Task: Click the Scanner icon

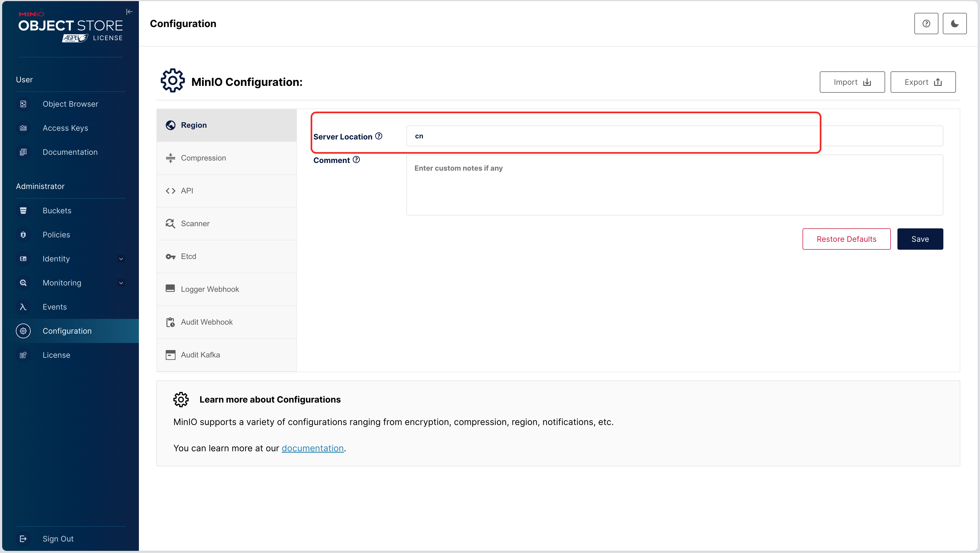Action: coord(170,223)
